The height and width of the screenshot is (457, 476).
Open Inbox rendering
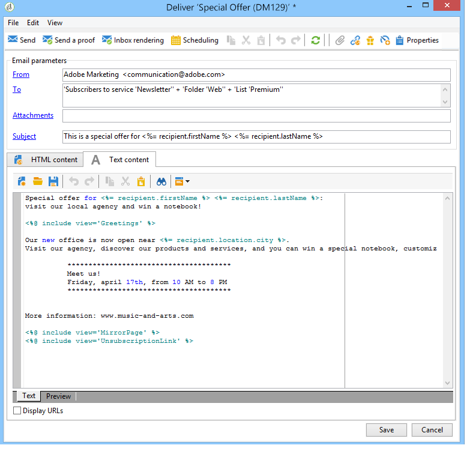point(133,40)
